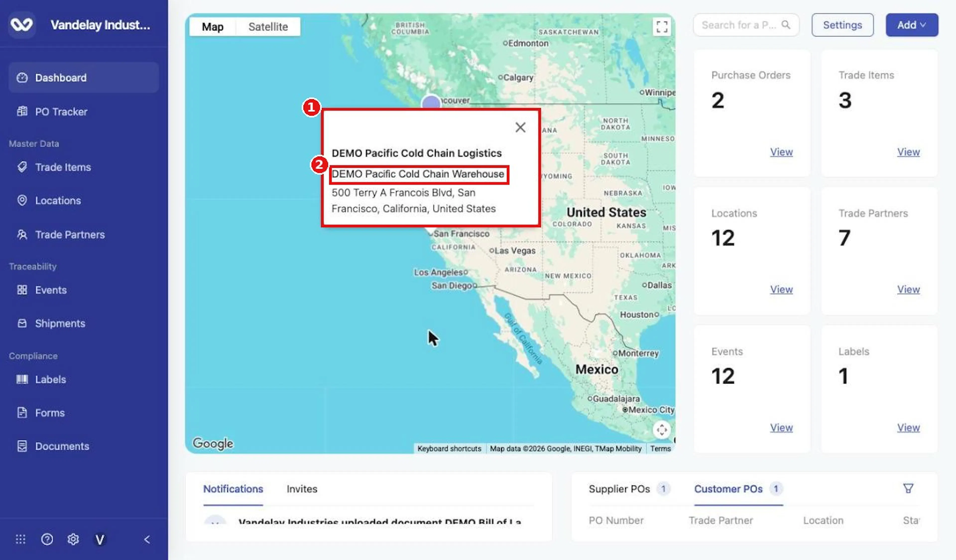Close the Pacific Cold Chain info popup
Screen dimensions: 956x560
point(521,127)
